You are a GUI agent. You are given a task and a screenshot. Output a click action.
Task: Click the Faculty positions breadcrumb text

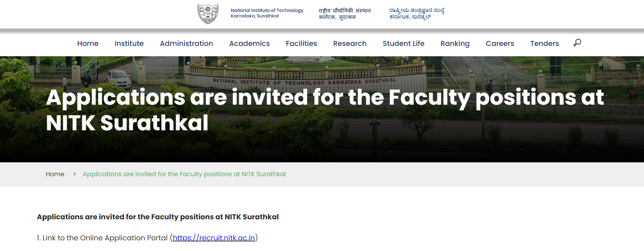click(184, 174)
